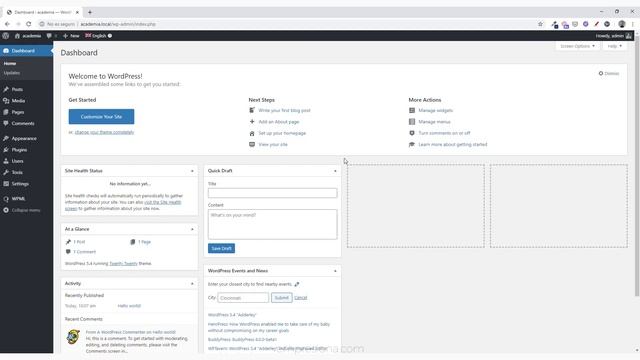Image resolution: width=640 pixels, height=360 pixels.
Task: Open the Plugins plug icon
Action: (x=6, y=150)
